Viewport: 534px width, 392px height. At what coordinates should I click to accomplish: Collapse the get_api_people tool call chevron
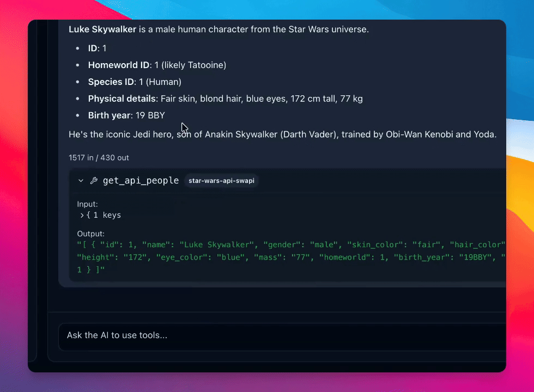pos(81,181)
